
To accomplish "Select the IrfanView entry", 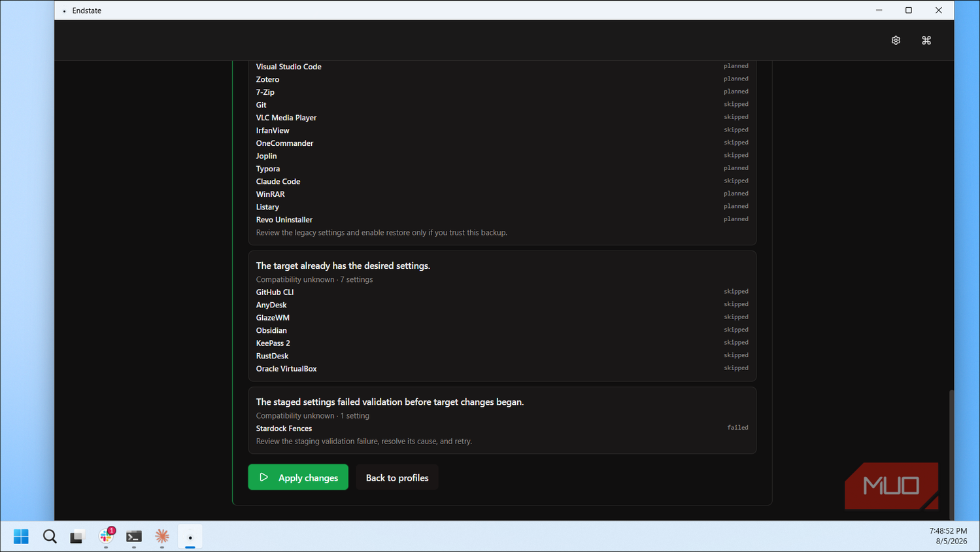I will click(x=502, y=130).
